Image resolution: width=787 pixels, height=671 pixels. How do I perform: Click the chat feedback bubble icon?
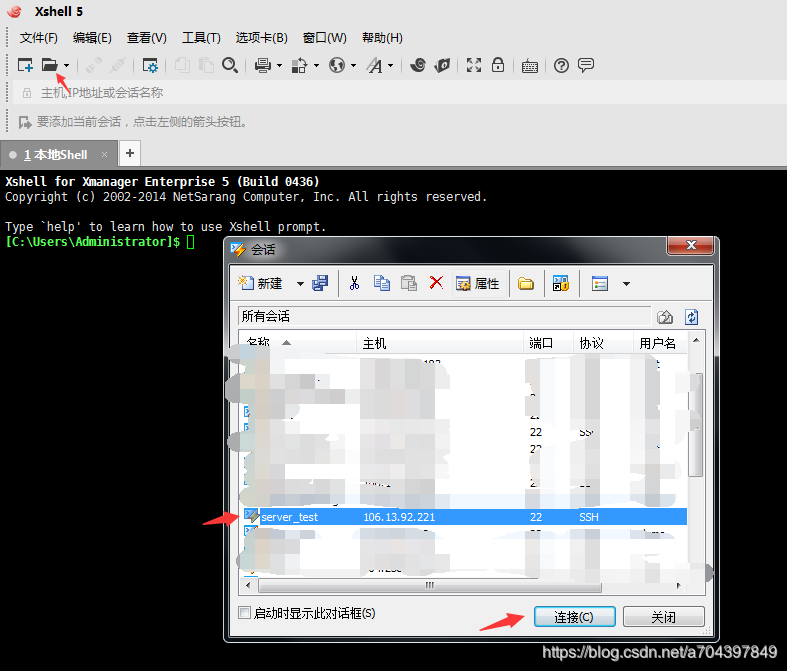pyautogui.click(x=586, y=65)
